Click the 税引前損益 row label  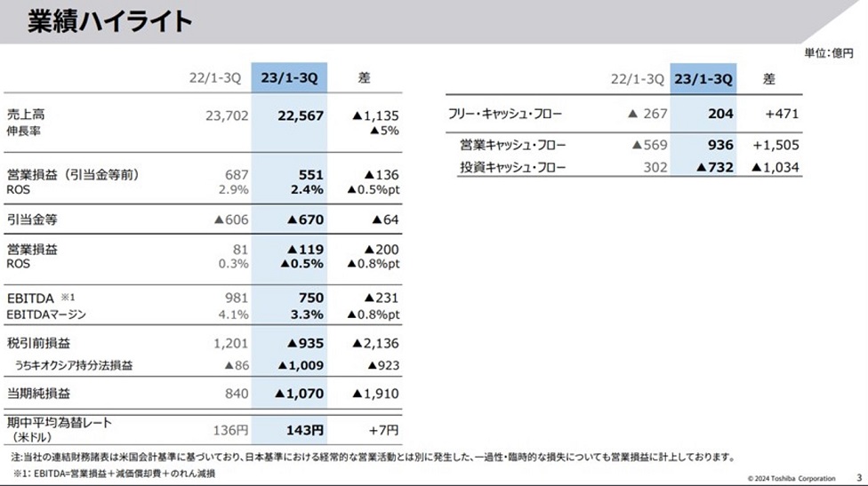(37, 343)
